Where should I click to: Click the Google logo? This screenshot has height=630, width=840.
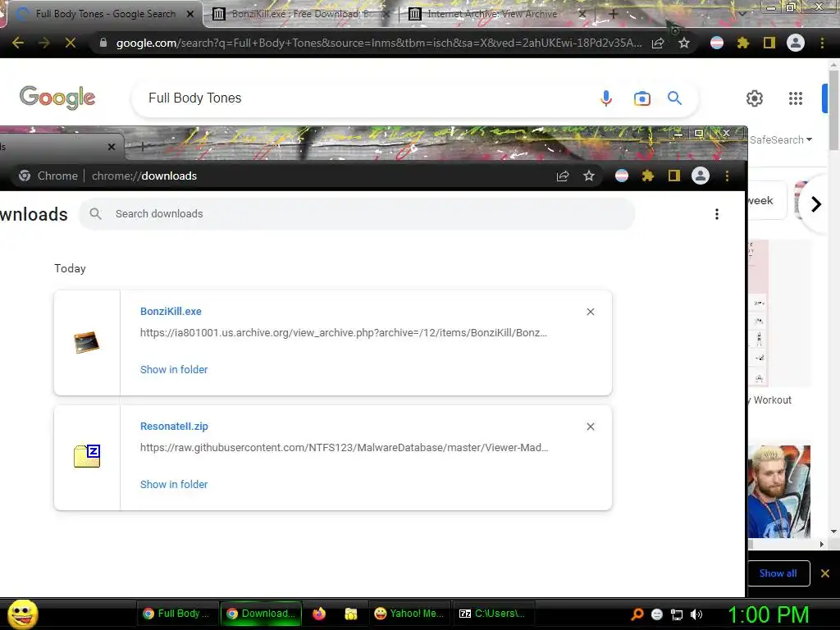pos(57,98)
